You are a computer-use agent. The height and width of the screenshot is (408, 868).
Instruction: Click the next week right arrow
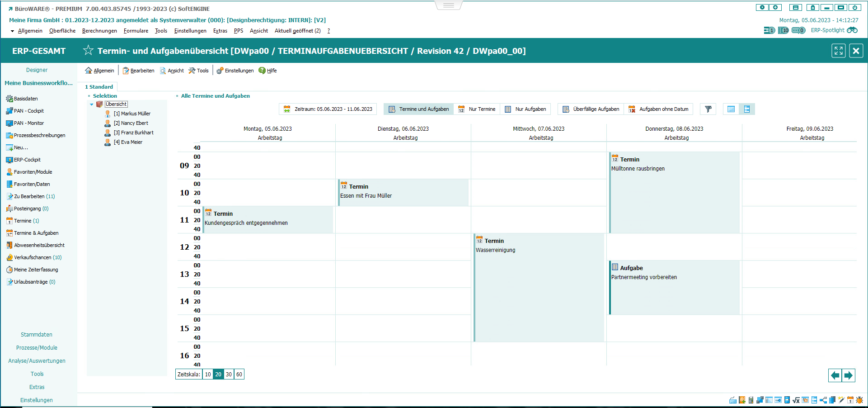coord(849,375)
